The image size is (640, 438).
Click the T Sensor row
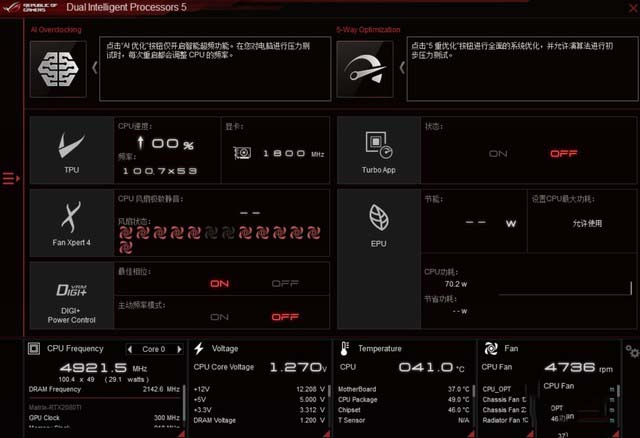pyautogui.click(x=403, y=420)
